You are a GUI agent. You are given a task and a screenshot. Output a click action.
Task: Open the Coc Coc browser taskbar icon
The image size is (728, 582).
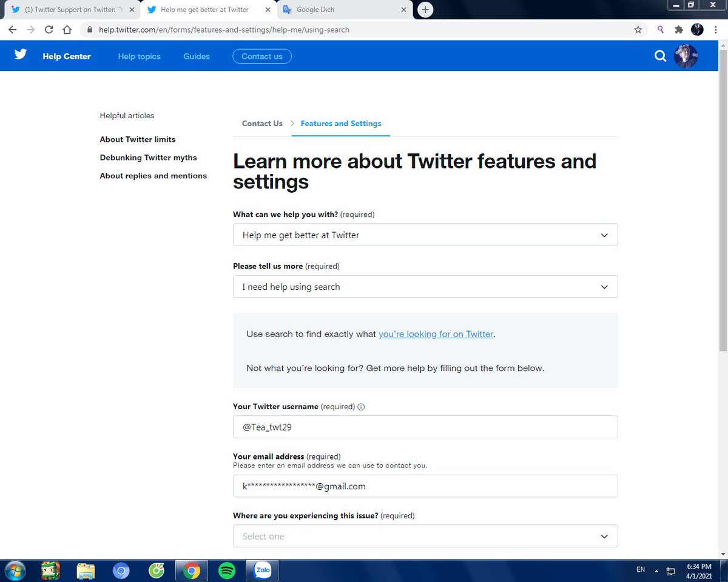pyautogui.click(x=157, y=570)
